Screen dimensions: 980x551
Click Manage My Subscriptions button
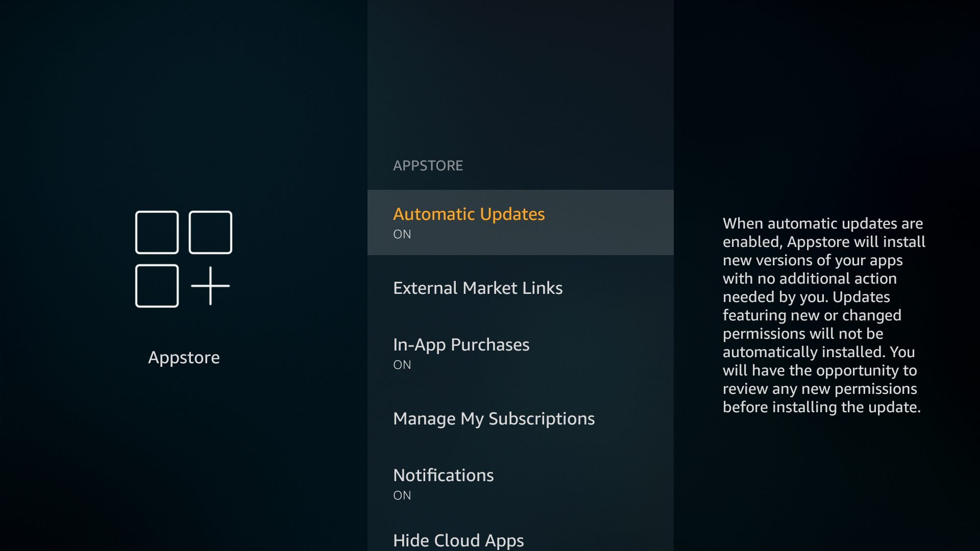[494, 418]
